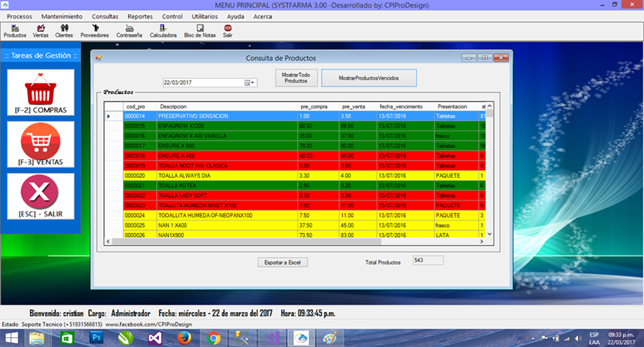Image resolution: width=644 pixels, height=347 pixels.
Task: Open the Bloc de Notas tool
Action: [x=200, y=31]
